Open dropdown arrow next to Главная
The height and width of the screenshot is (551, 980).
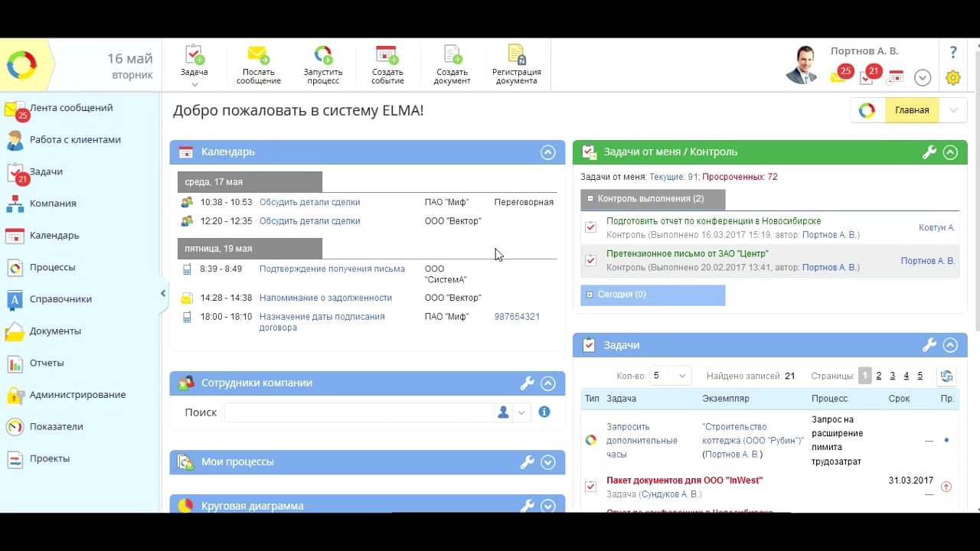click(953, 110)
